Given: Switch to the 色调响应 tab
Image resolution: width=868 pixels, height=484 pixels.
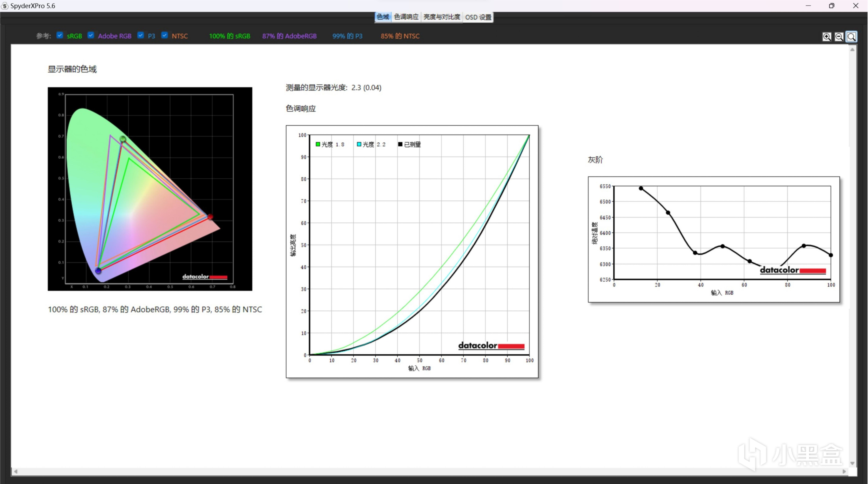Looking at the screenshot, I should (406, 17).
